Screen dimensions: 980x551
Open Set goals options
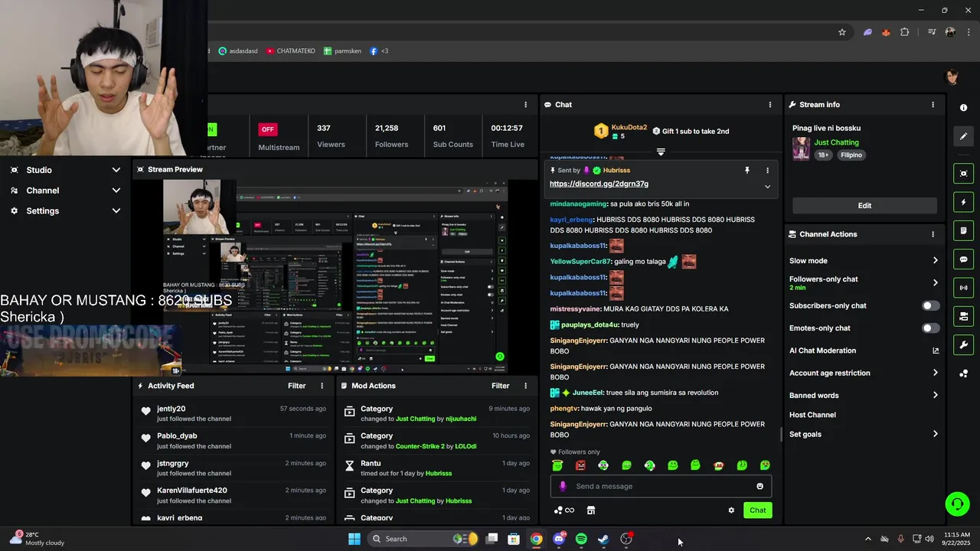pos(864,435)
